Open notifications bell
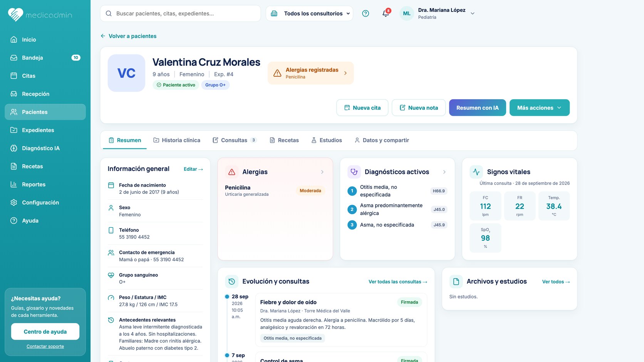Image resolution: width=644 pixels, height=362 pixels. (x=386, y=13)
